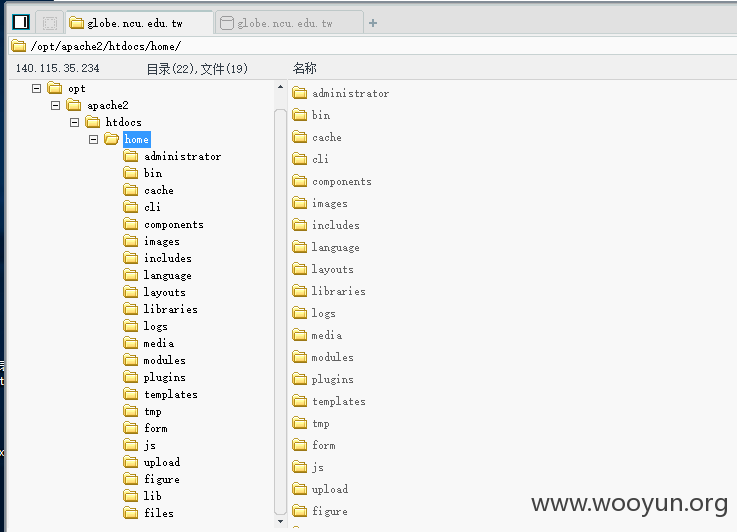
Task: Toggle the sidebar panel icon
Action: [x=21, y=22]
